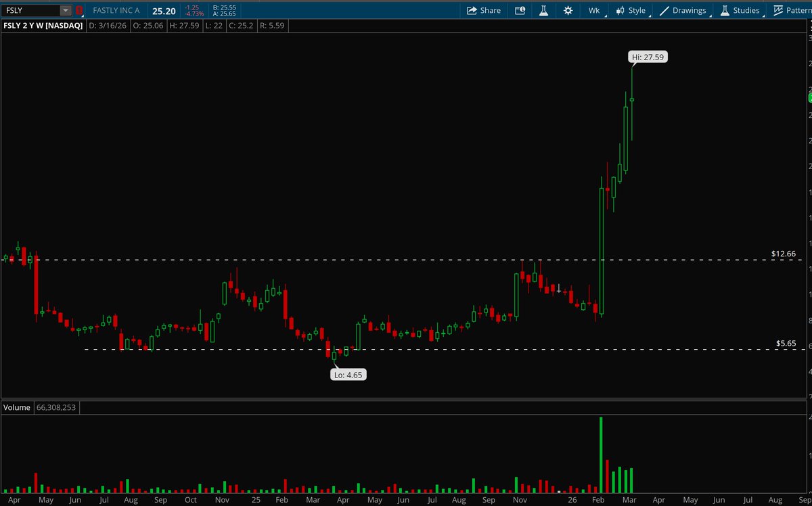Image resolution: width=812 pixels, height=506 pixels.
Task: Select the $12.66 price level label
Action: [x=782, y=254]
